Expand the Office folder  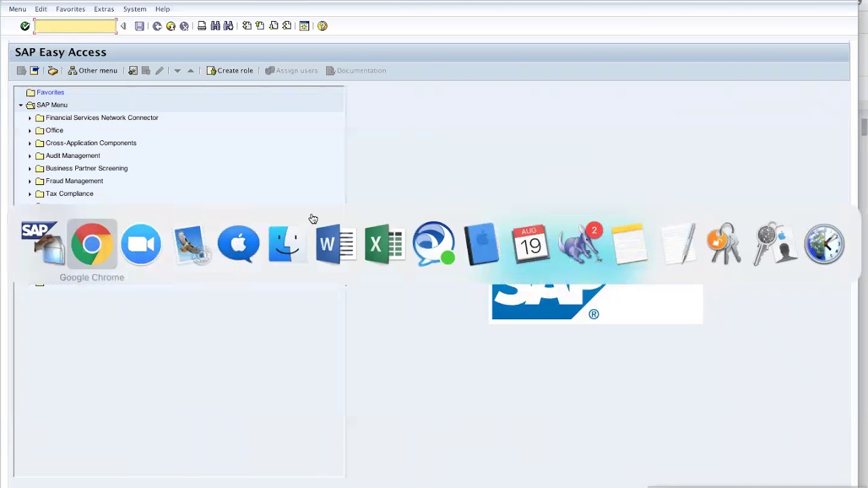30,130
